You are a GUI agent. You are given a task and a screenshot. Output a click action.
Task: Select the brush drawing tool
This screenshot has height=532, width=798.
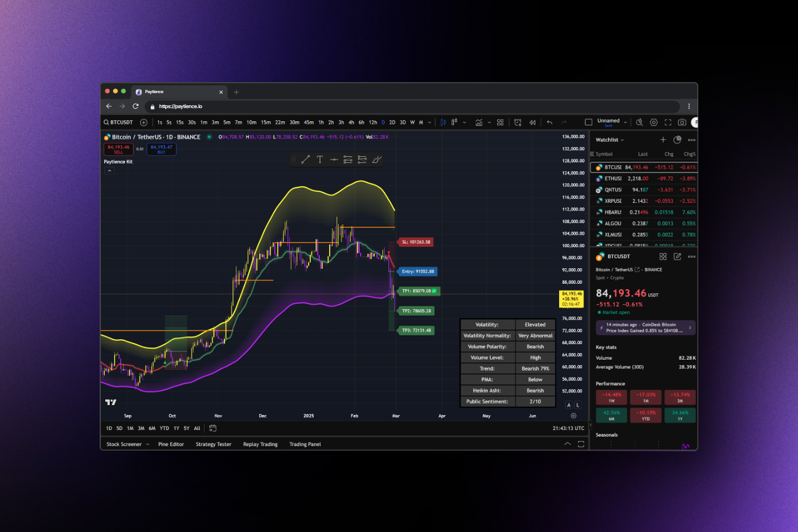377,160
